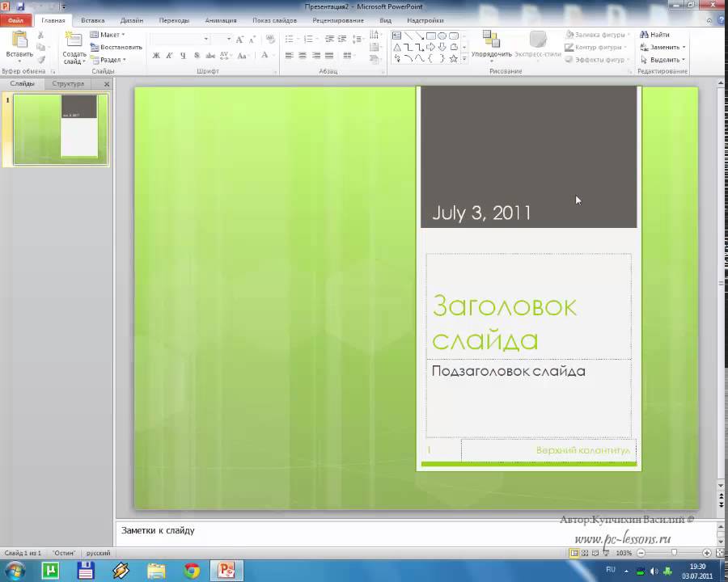Screen dimensions: 728x582
Task: Close the slides pane with X
Action: 107,84
